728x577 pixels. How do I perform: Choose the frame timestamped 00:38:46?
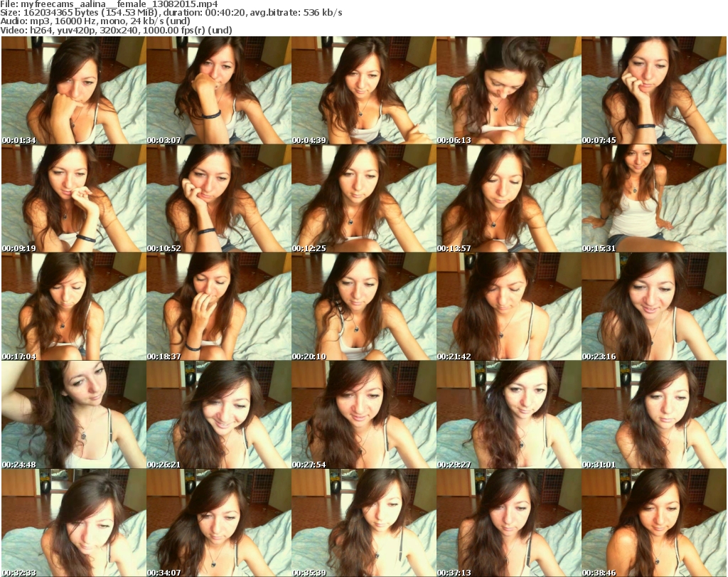(x=654, y=523)
